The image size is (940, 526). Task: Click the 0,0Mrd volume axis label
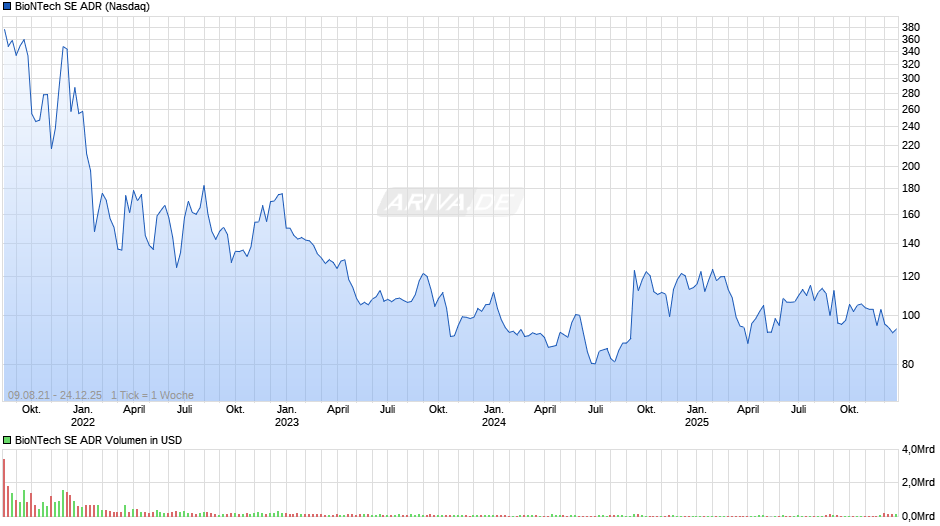[x=918, y=516]
